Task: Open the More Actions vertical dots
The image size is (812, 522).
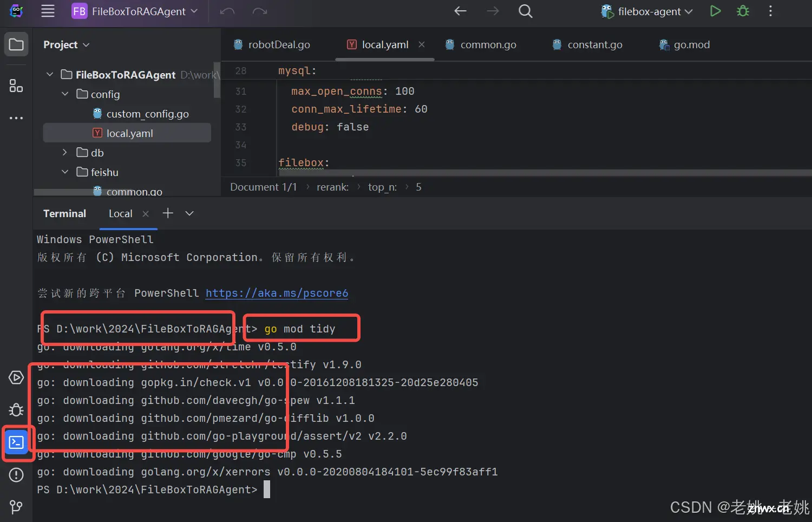Action: tap(770, 11)
